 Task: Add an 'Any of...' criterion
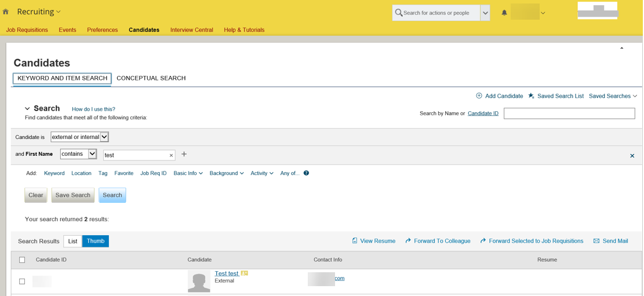[290, 173]
